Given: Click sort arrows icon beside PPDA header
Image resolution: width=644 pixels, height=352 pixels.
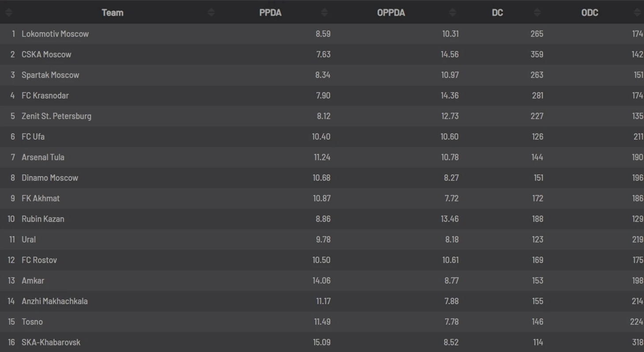Looking at the screenshot, I should [x=325, y=12].
